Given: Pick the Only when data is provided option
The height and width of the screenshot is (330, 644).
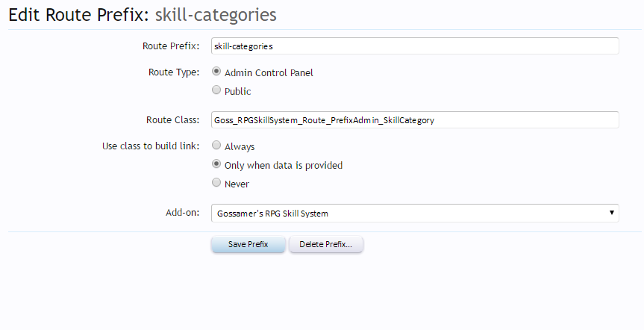Looking at the screenshot, I should (216, 164).
